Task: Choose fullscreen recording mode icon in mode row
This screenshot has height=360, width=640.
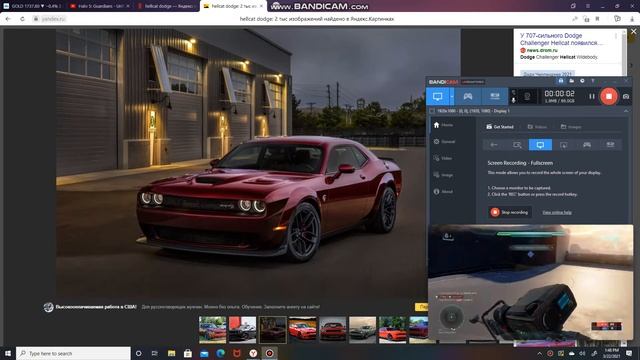Action: pos(540,145)
